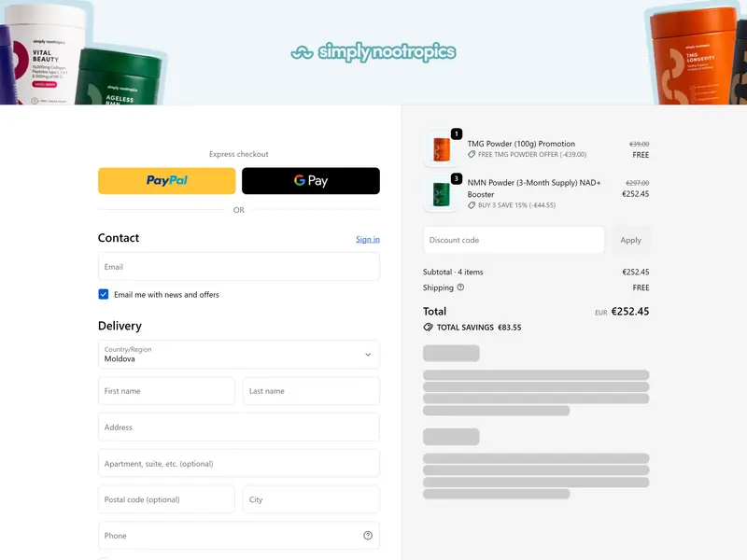Uncheck 'Email me with news and offers'
747x560 pixels.
pos(104,294)
